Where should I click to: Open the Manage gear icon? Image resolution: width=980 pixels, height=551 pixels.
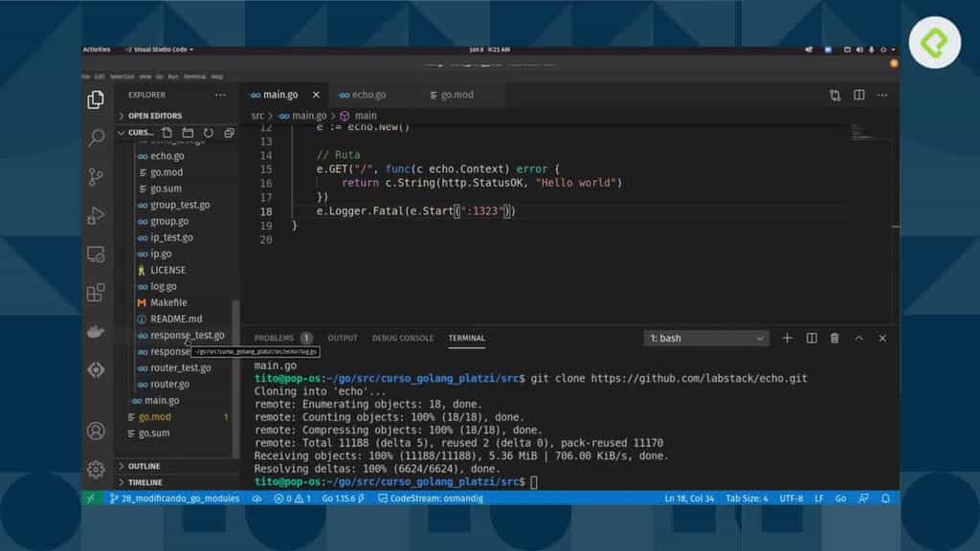coord(96,469)
